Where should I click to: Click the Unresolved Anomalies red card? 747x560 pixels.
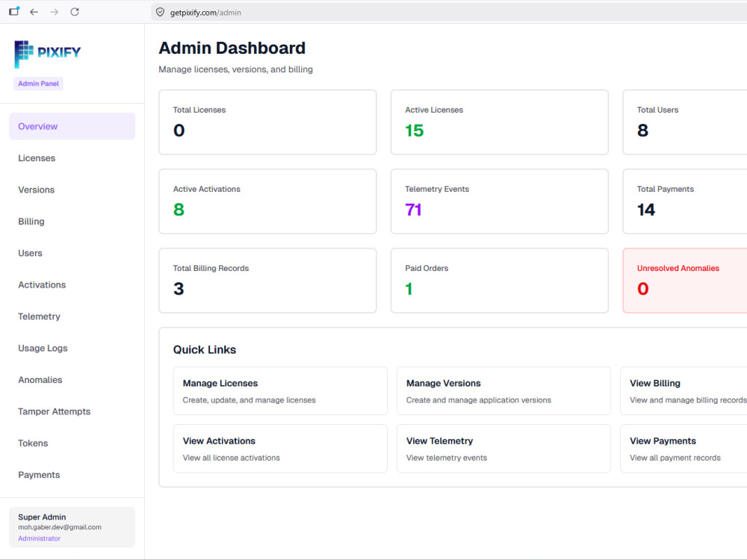[684, 281]
